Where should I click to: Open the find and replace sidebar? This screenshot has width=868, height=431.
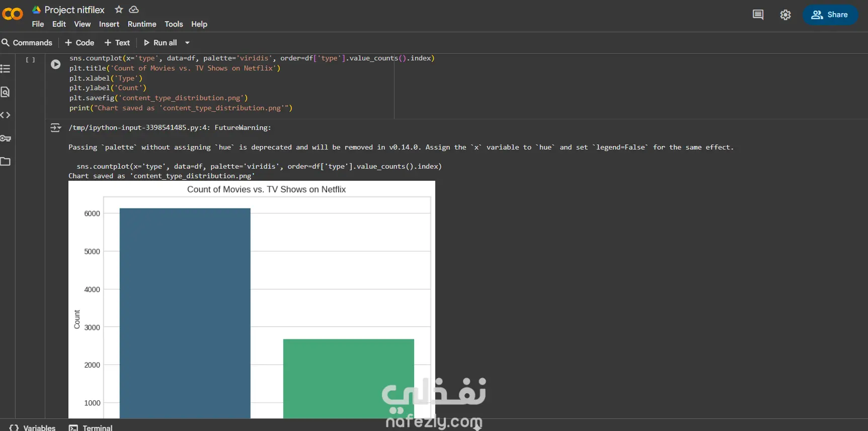pos(6,92)
